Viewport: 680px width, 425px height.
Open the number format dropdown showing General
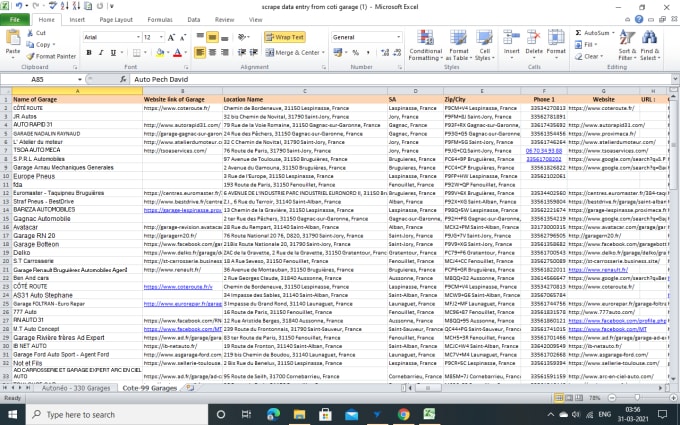tap(399, 37)
